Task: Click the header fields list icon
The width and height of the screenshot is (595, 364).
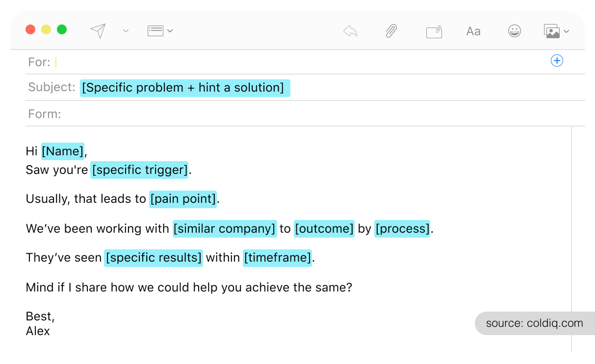Action: (x=155, y=31)
